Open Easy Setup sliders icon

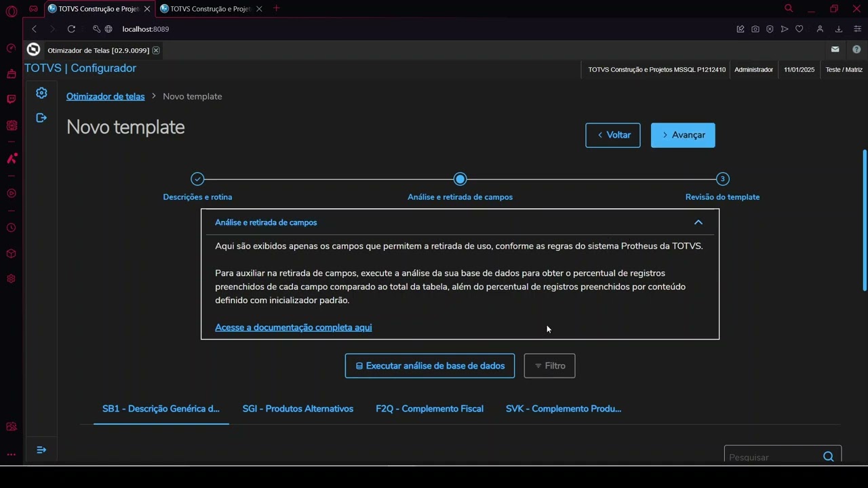click(858, 29)
